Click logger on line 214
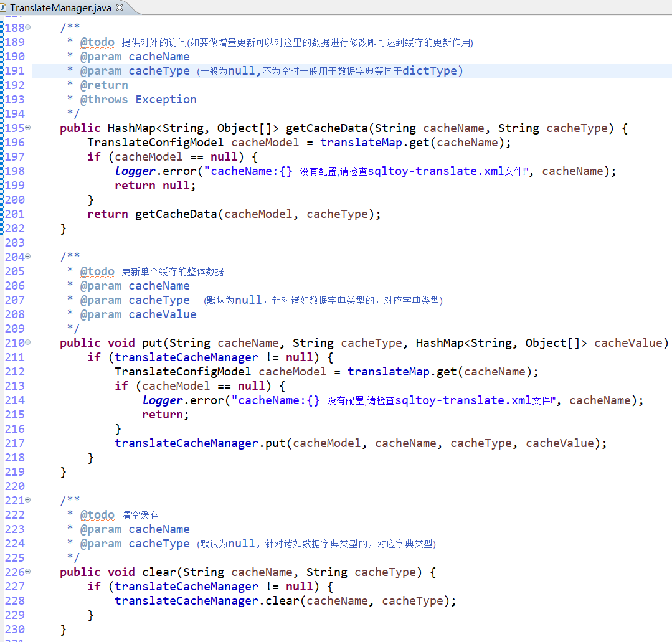672x642 pixels. click(x=163, y=401)
